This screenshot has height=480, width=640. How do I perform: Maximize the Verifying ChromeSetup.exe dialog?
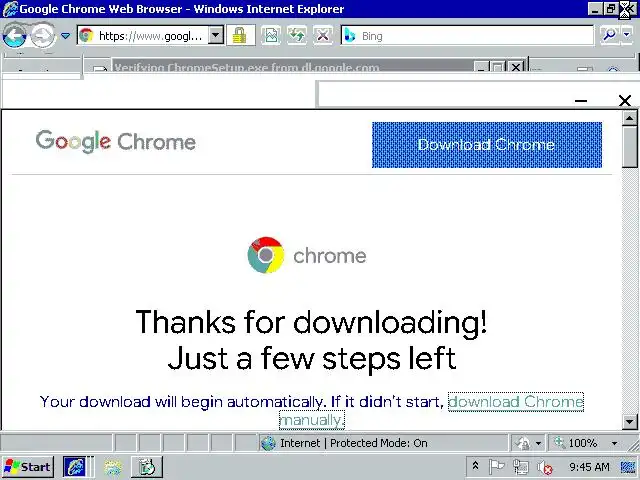(498, 66)
